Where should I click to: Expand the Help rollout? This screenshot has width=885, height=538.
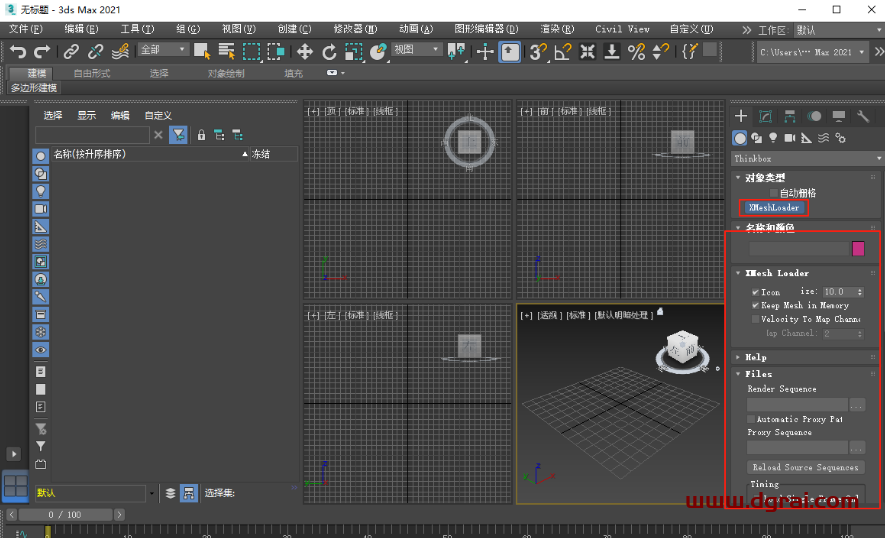[x=738, y=357]
